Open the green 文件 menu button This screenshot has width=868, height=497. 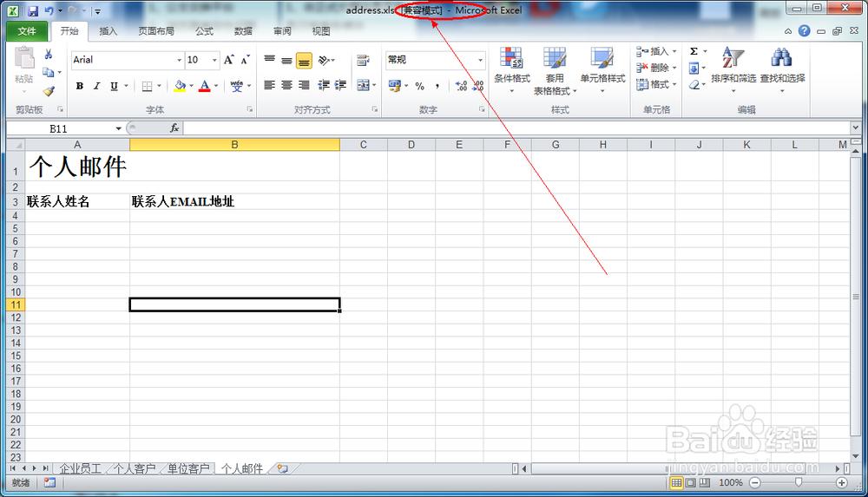pyautogui.click(x=27, y=31)
